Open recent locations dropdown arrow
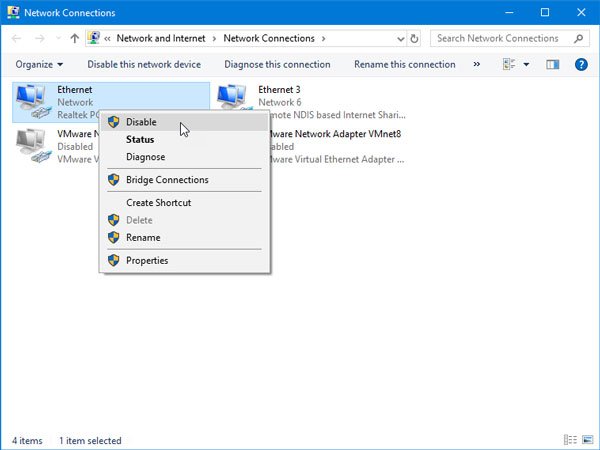600x450 pixels. click(59, 38)
